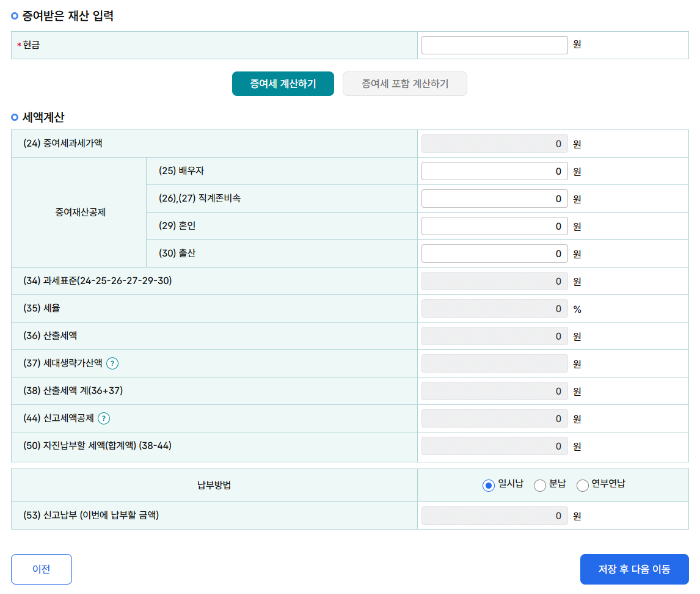700x594 pixels.
Task: Click the (38) 산출세액 계 value field
Action: click(x=494, y=391)
